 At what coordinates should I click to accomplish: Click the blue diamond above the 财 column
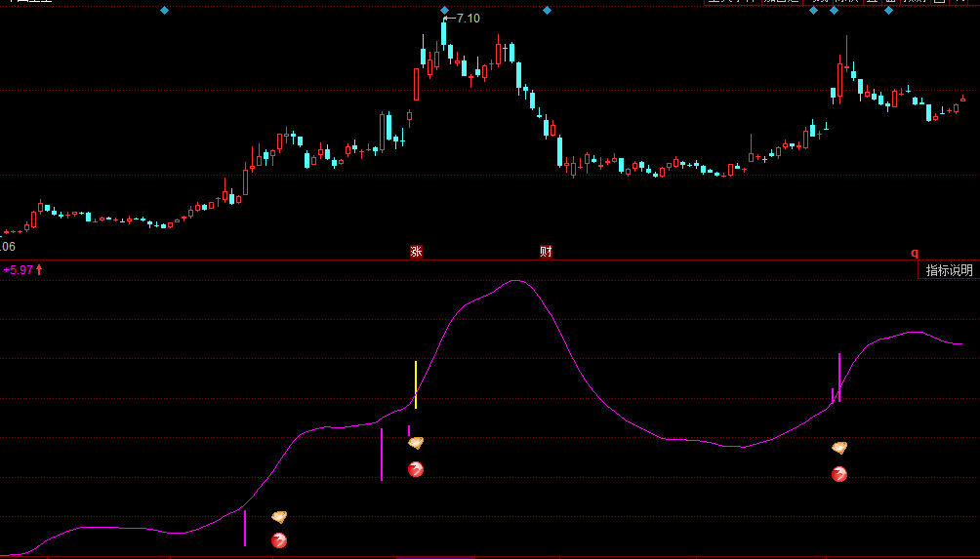(x=547, y=11)
